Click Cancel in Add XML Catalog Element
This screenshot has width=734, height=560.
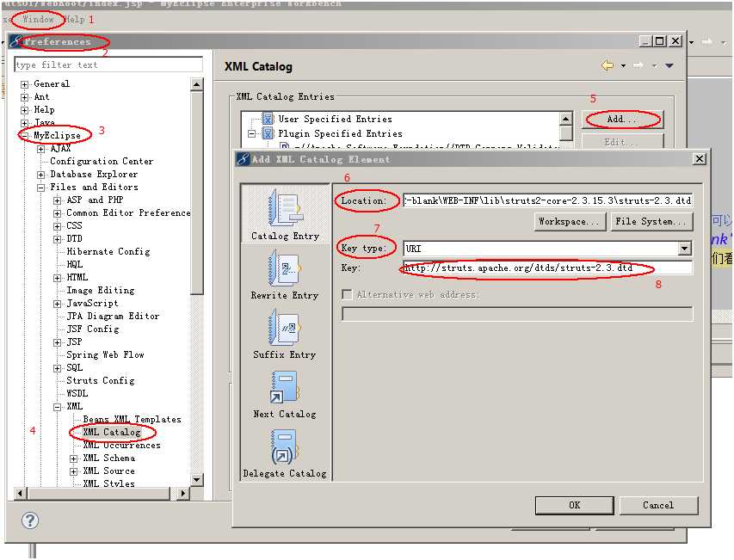point(658,505)
